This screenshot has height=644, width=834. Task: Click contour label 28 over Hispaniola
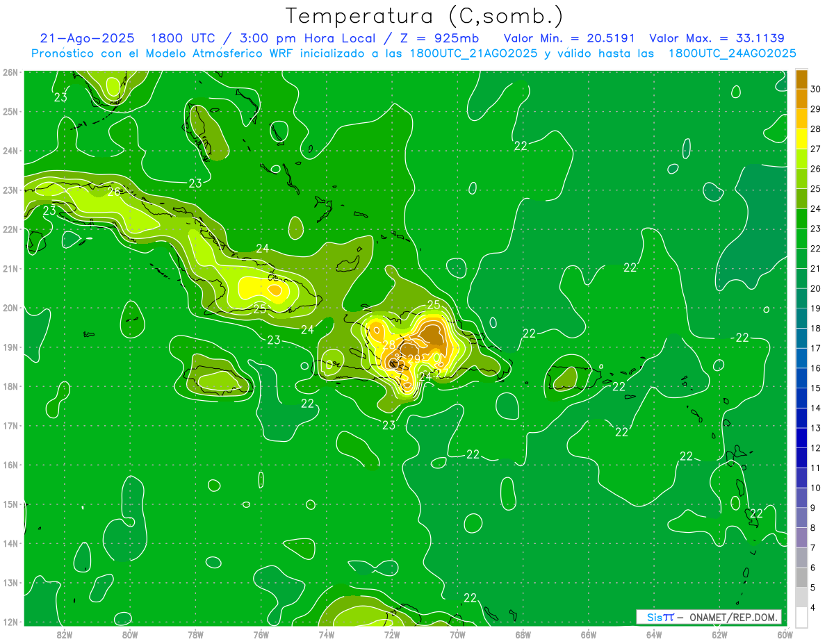point(389,345)
